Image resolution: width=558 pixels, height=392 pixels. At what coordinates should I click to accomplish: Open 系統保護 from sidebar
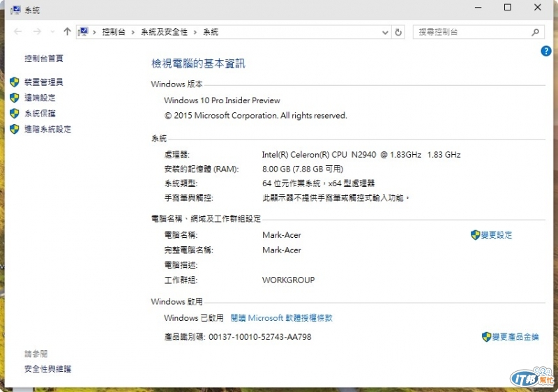pyautogui.click(x=40, y=114)
